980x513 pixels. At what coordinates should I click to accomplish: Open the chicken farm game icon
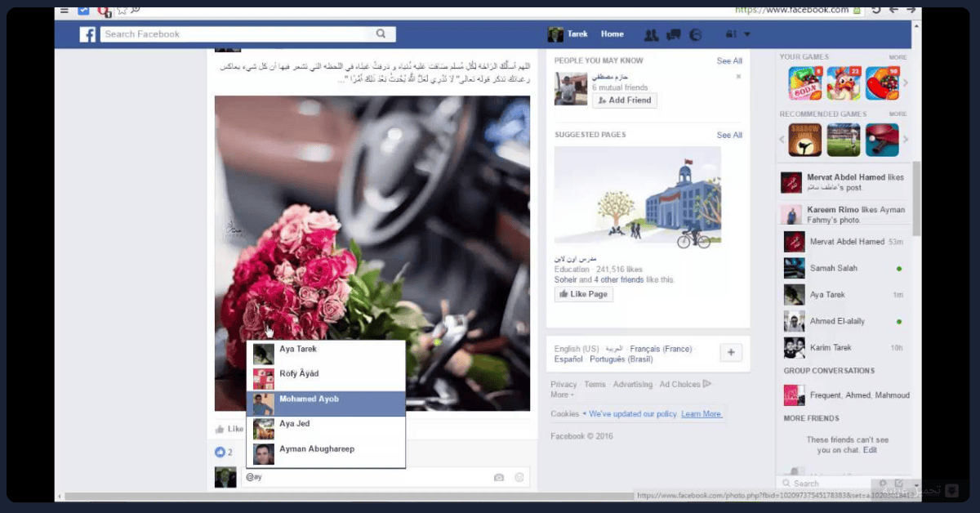point(844,83)
